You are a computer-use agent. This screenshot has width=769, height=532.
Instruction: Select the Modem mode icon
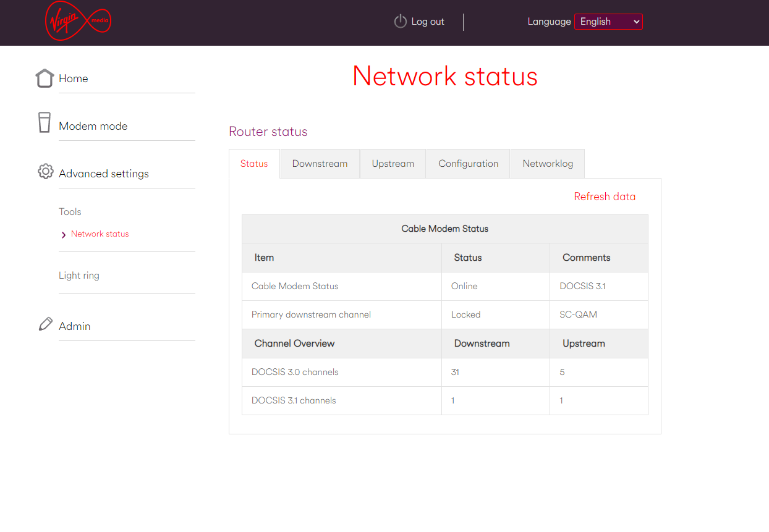tap(44, 122)
